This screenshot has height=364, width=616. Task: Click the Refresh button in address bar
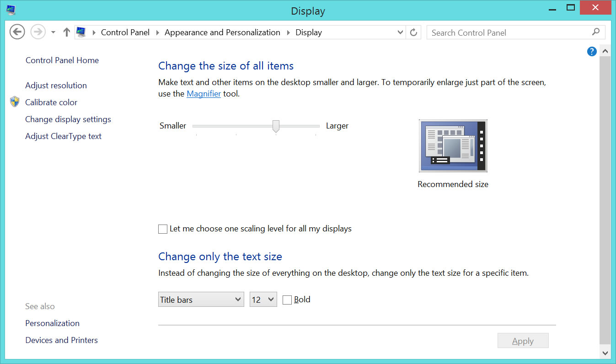click(413, 32)
